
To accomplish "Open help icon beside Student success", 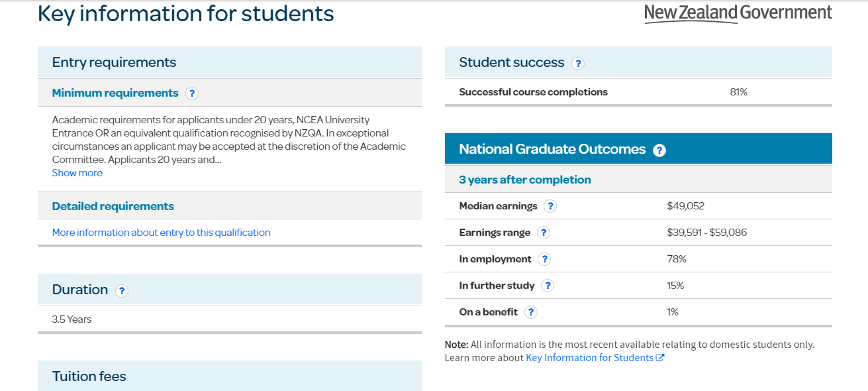I will click(578, 64).
